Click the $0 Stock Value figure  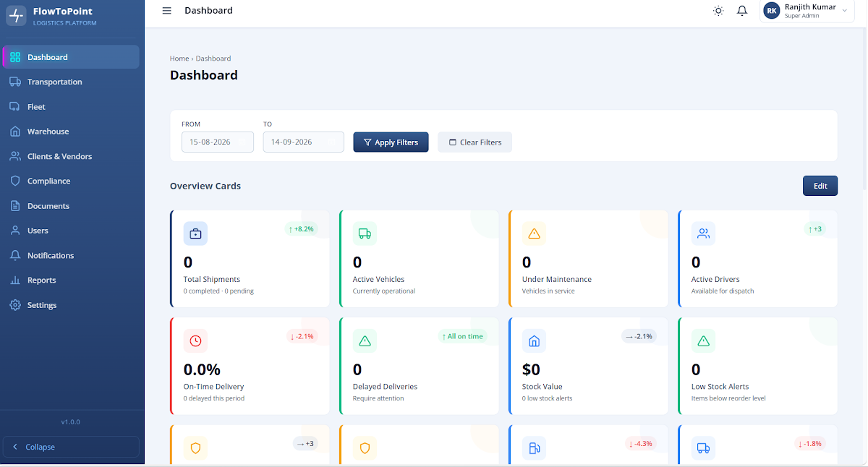pyautogui.click(x=531, y=369)
